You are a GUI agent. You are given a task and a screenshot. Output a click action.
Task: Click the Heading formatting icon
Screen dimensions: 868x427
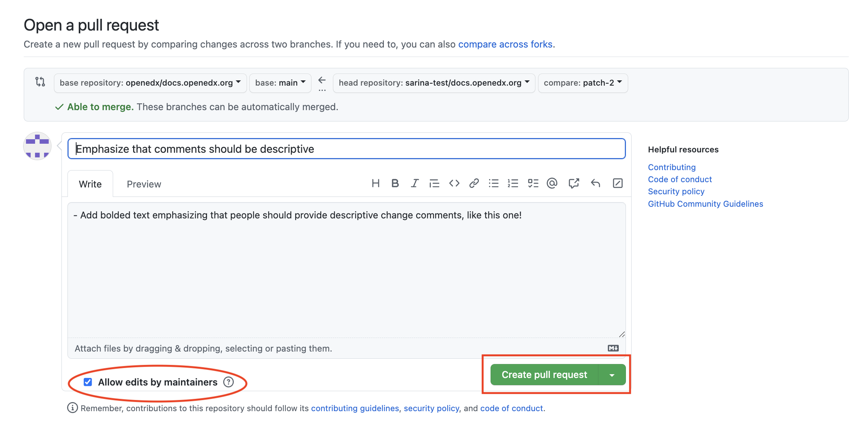[x=375, y=183]
